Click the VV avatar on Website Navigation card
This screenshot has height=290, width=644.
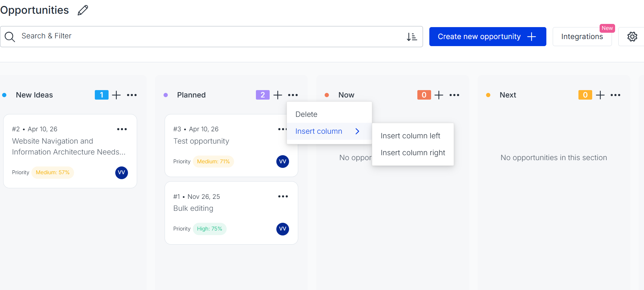coord(122,172)
